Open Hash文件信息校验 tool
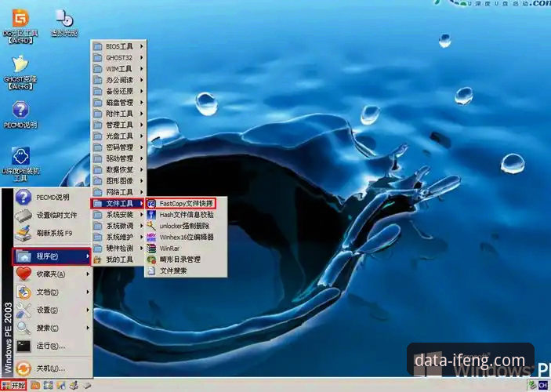 click(x=186, y=214)
